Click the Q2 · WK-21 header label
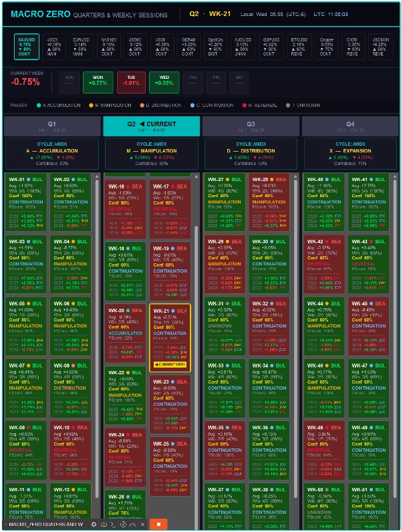The height and width of the screenshot is (532, 401). click(210, 14)
